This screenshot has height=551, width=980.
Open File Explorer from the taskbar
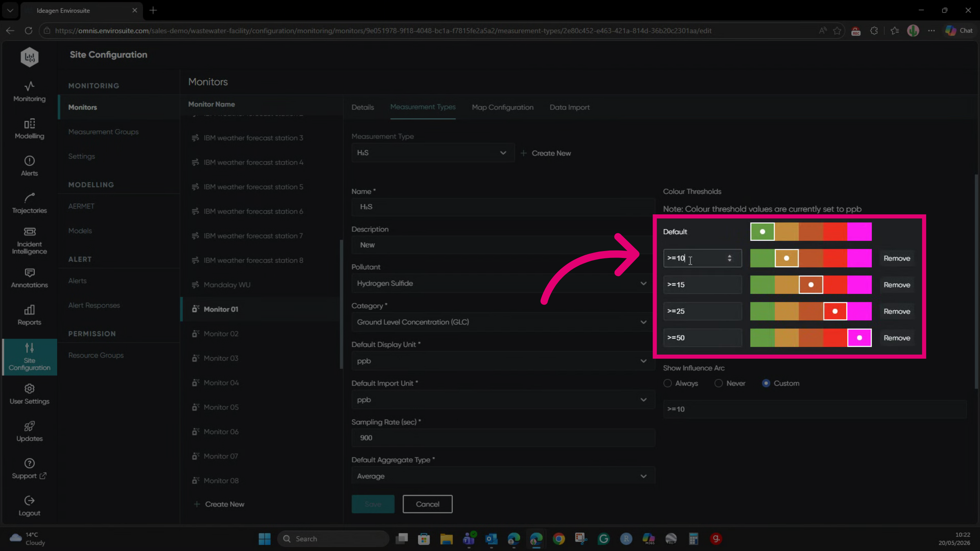pyautogui.click(x=446, y=539)
